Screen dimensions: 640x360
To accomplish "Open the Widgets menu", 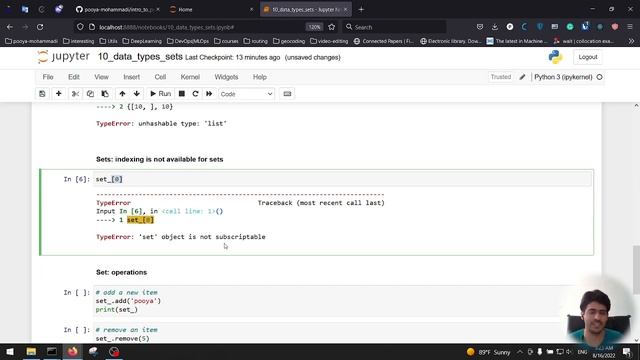I will point(226,77).
